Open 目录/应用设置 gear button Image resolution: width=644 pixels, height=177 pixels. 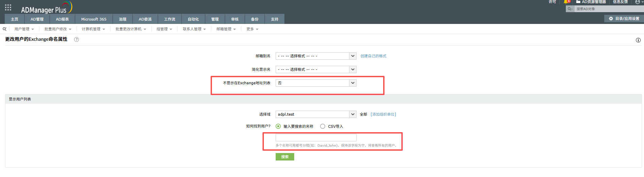point(624,19)
